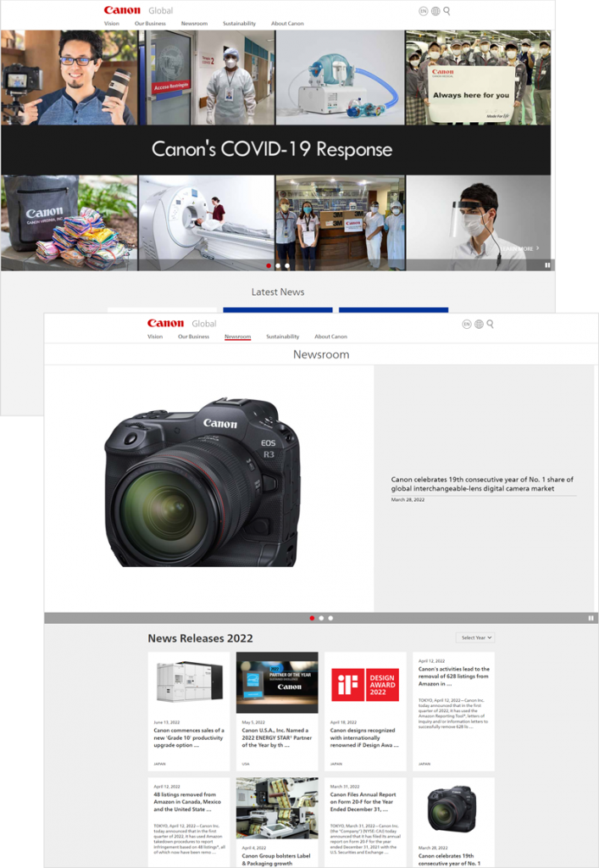Viewport: 599px width, 868px height.
Task: Open Vision menu in the Newsroom window
Action: [155, 337]
